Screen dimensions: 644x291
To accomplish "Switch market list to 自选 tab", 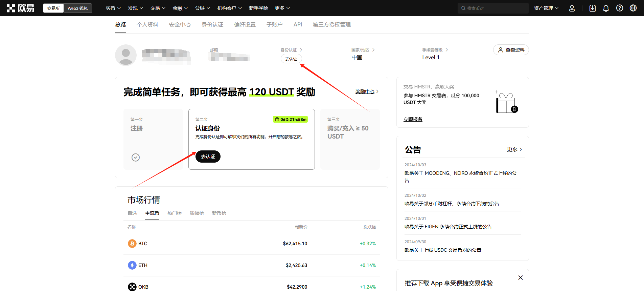I will 132,213.
